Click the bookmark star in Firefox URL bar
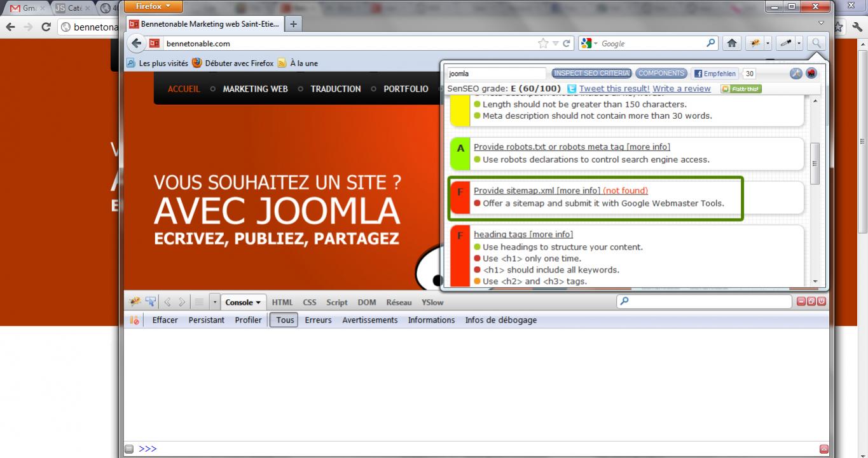The width and height of the screenshot is (868, 458). [x=543, y=44]
